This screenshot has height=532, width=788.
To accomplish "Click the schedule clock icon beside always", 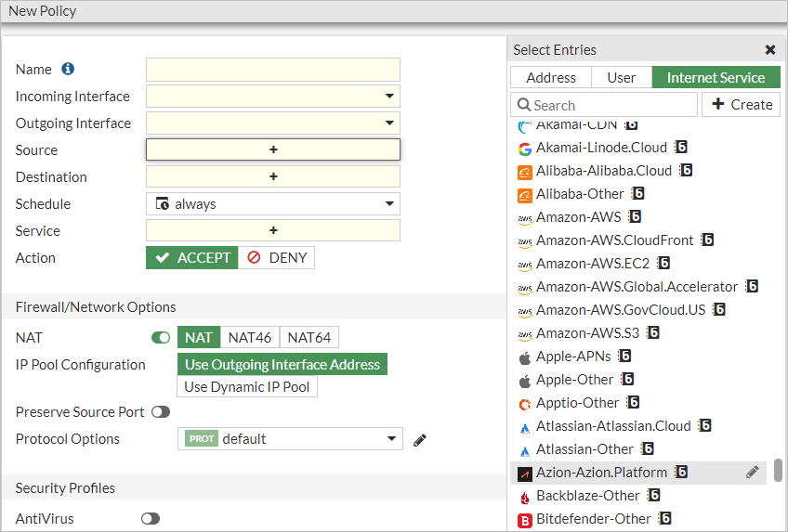I will click(163, 203).
